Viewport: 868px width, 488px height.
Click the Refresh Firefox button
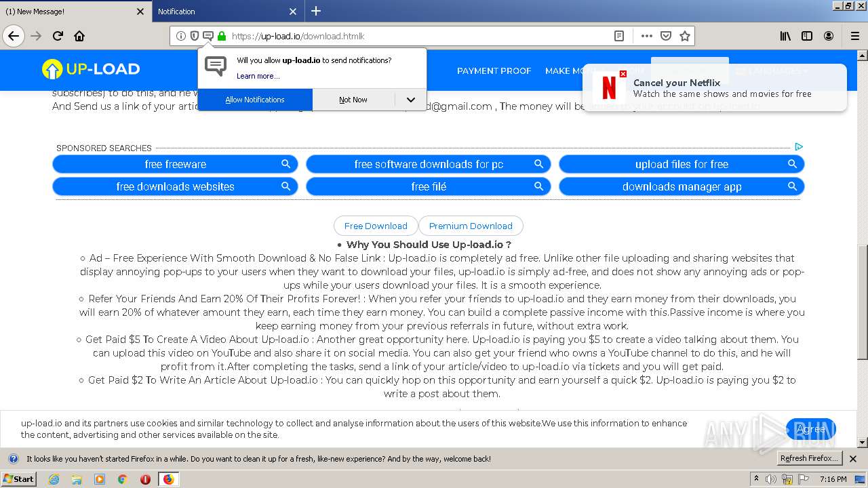pyautogui.click(x=809, y=459)
